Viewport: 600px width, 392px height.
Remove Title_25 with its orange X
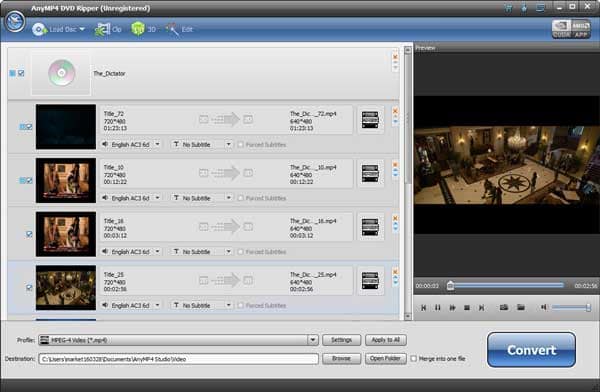[x=395, y=272]
